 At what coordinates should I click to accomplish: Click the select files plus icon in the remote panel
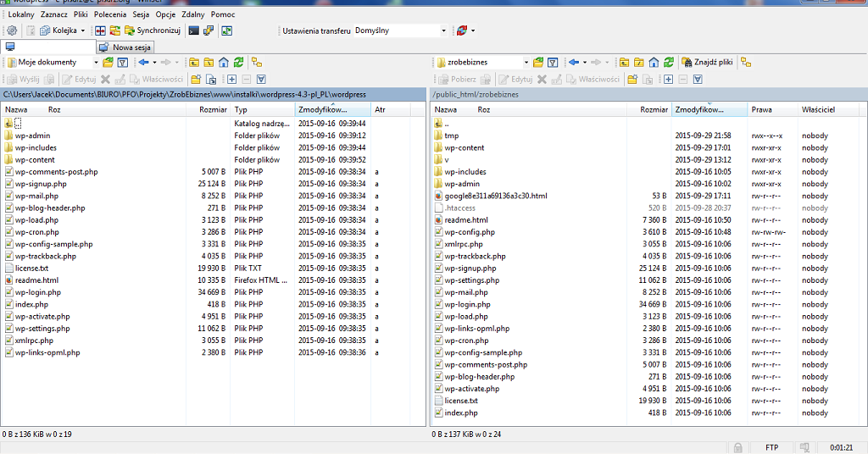[x=668, y=80]
